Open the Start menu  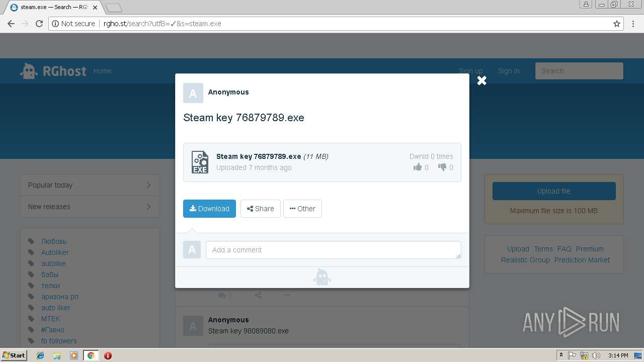click(x=14, y=355)
